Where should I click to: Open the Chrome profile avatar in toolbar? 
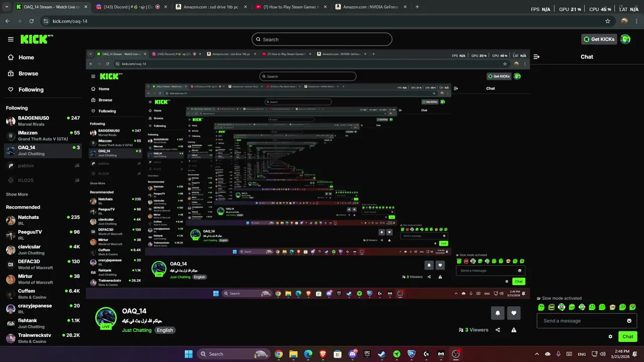coord(624,21)
